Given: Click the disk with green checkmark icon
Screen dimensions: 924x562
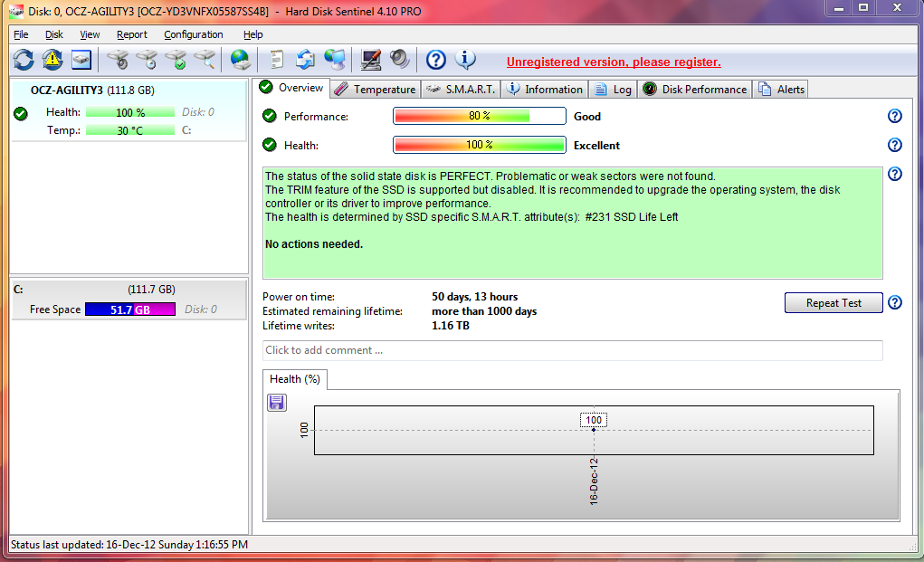Looking at the screenshot, I should click(x=176, y=60).
